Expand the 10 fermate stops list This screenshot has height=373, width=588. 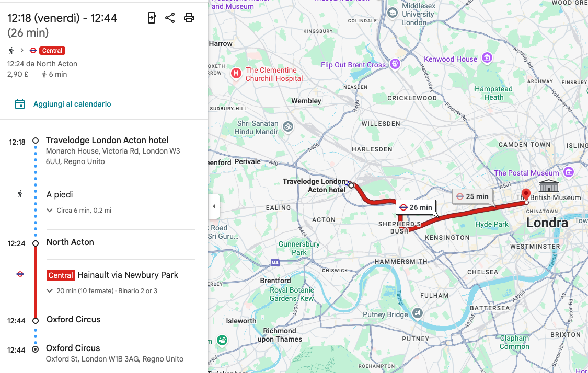click(50, 291)
